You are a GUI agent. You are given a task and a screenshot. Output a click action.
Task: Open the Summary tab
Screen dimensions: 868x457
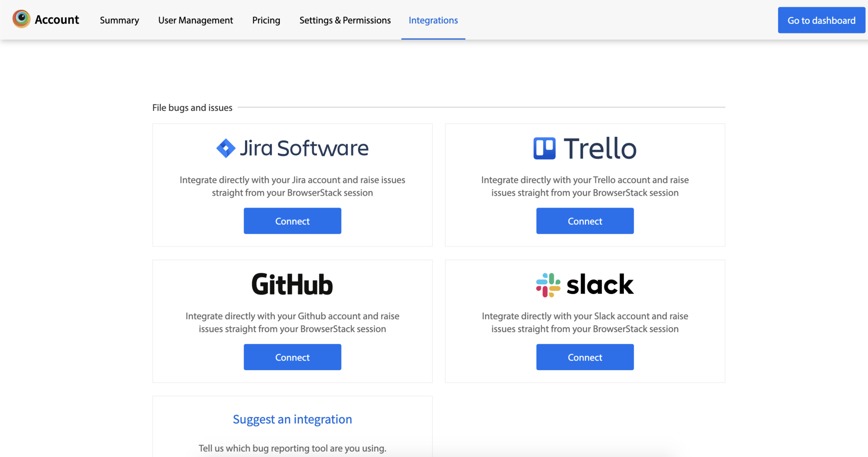tap(120, 20)
